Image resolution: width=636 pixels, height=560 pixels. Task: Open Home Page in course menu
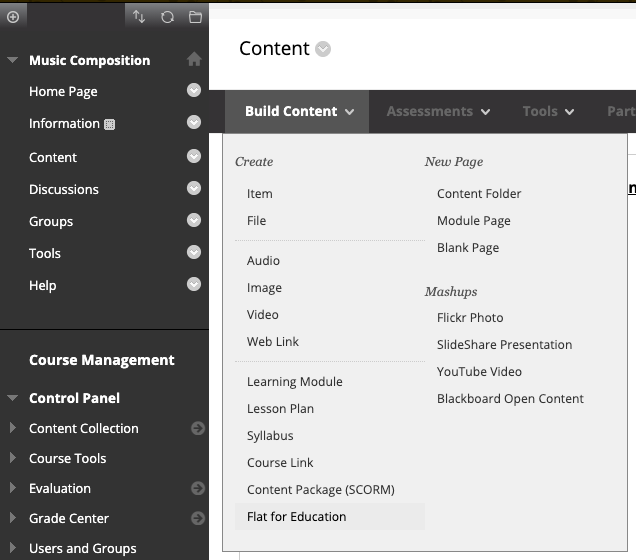[x=63, y=92]
